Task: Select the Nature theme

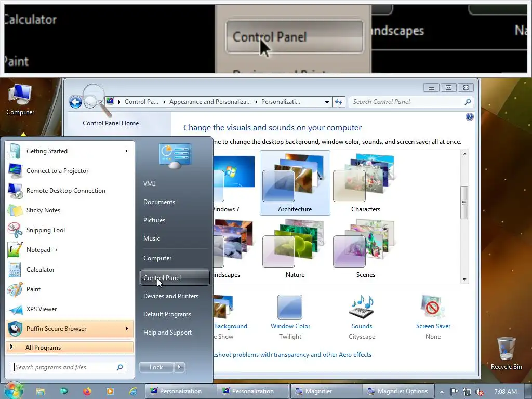Action: [295, 249]
